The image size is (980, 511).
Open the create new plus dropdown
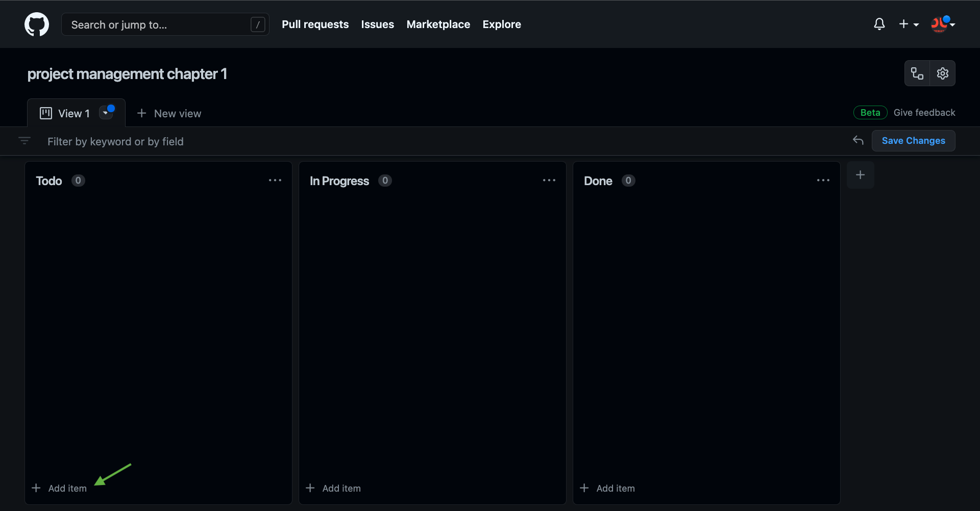tap(909, 24)
